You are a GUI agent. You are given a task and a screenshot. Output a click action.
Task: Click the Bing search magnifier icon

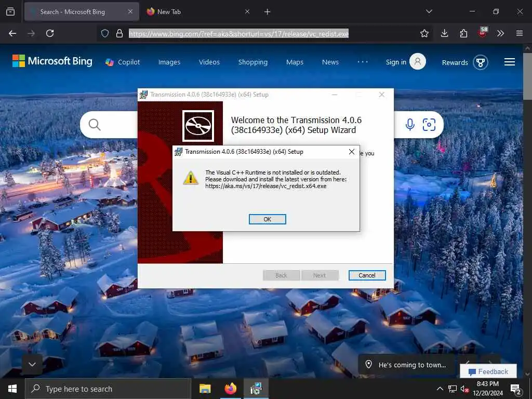click(95, 125)
